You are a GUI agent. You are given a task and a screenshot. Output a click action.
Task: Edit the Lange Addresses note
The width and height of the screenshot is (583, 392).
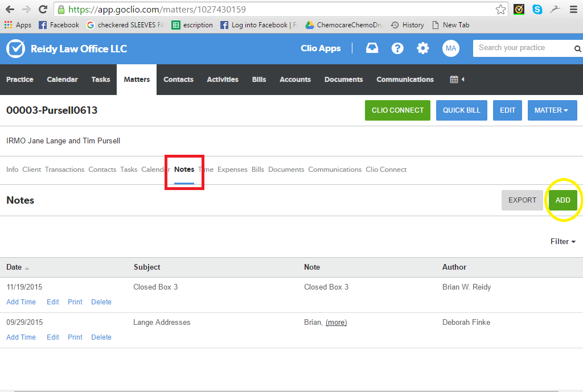[x=53, y=337]
